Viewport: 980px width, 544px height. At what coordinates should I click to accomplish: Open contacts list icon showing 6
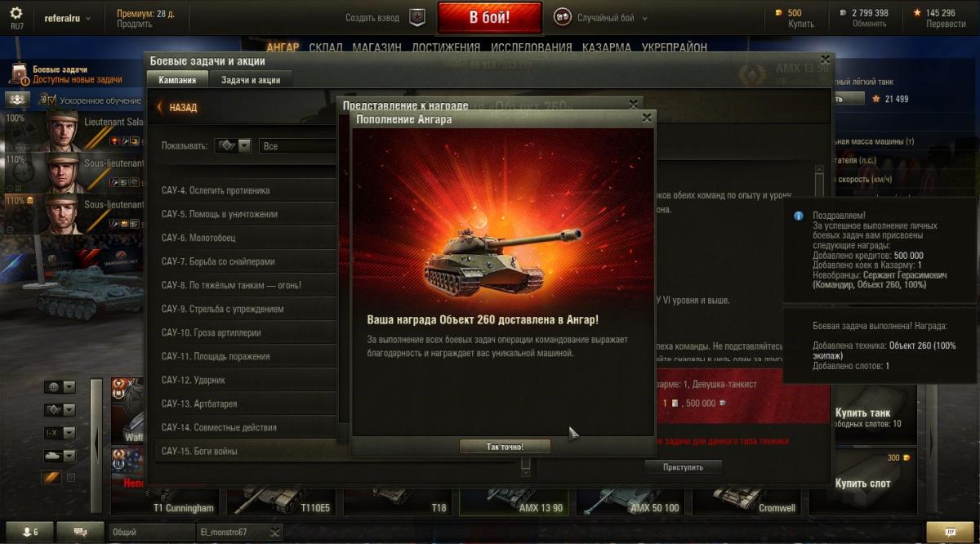pyautogui.click(x=29, y=532)
